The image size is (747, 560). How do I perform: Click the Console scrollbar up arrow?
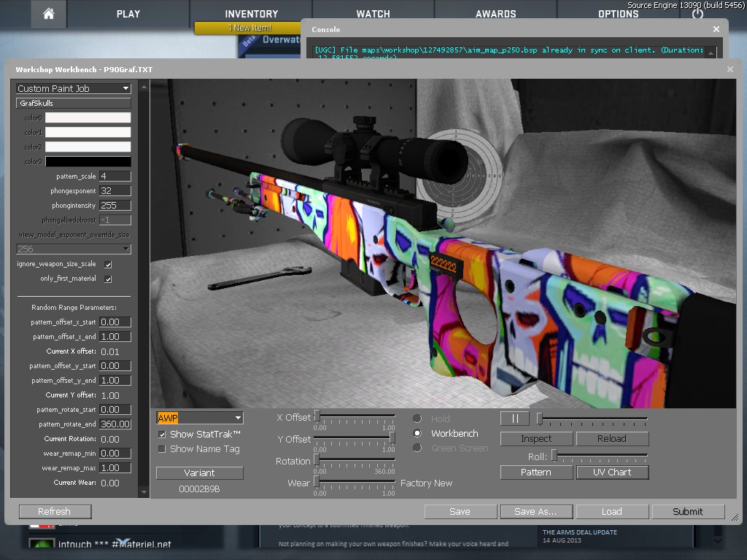tap(711, 52)
